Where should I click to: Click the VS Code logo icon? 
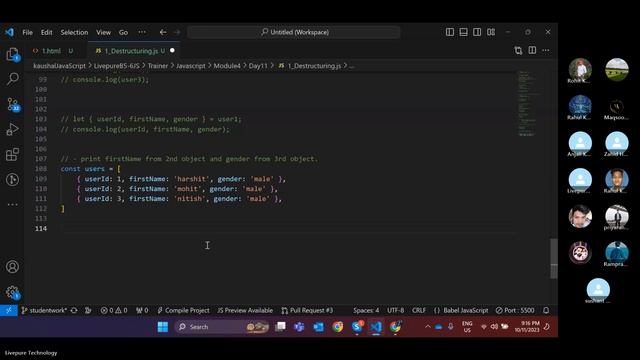coord(9,32)
